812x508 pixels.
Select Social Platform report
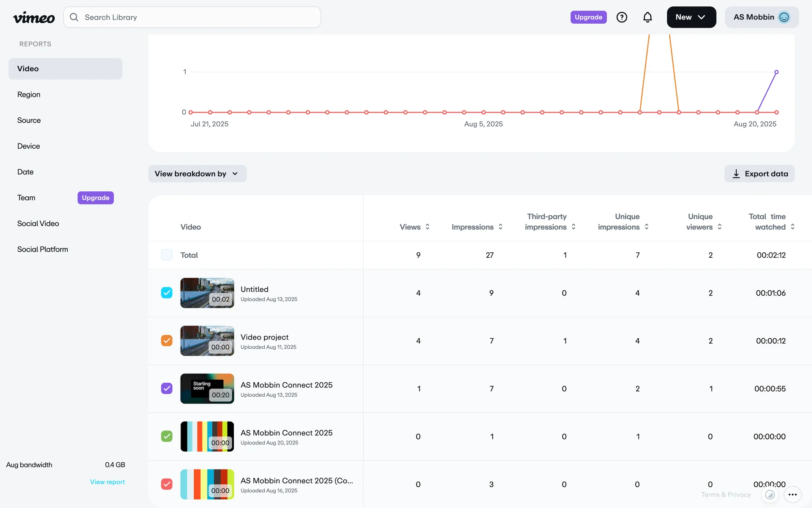click(42, 249)
